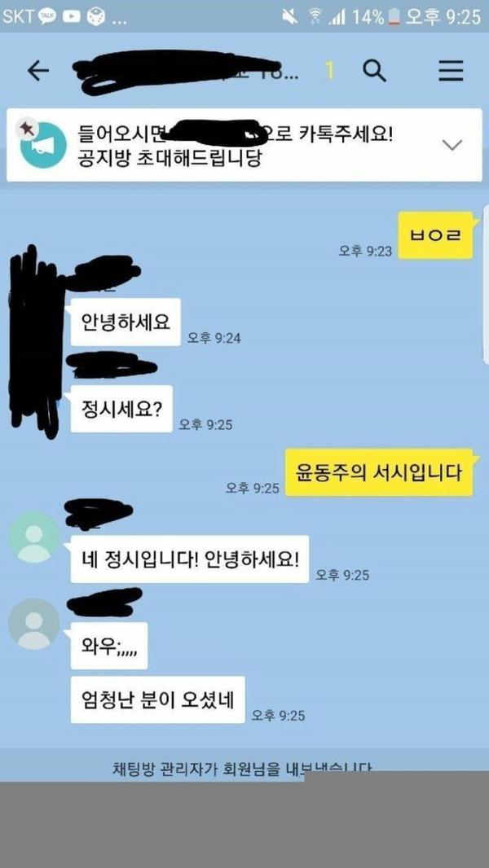Viewport: 489px width, 868px height.
Task: Tap the megaphone notice icon
Action: click(x=42, y=145)
